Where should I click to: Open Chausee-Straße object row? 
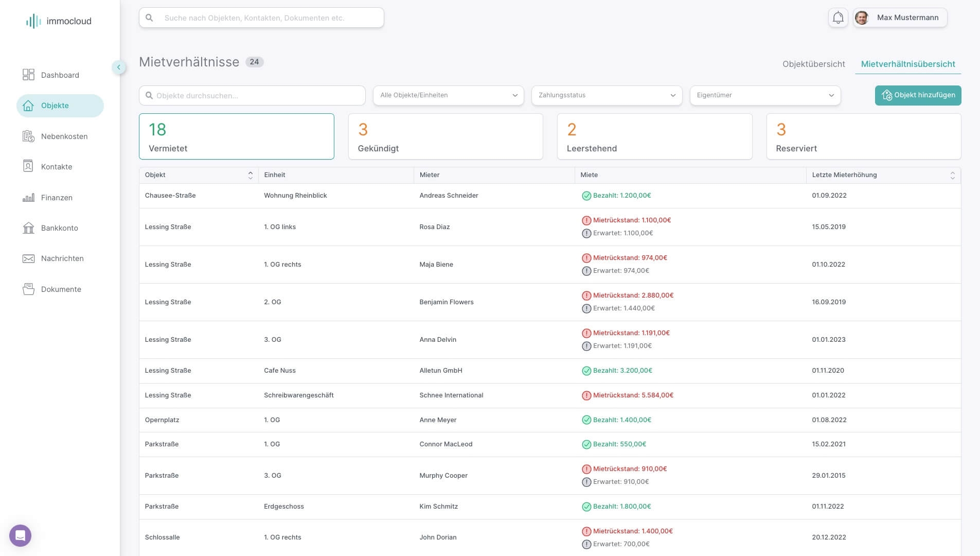(x=549, y=196)
